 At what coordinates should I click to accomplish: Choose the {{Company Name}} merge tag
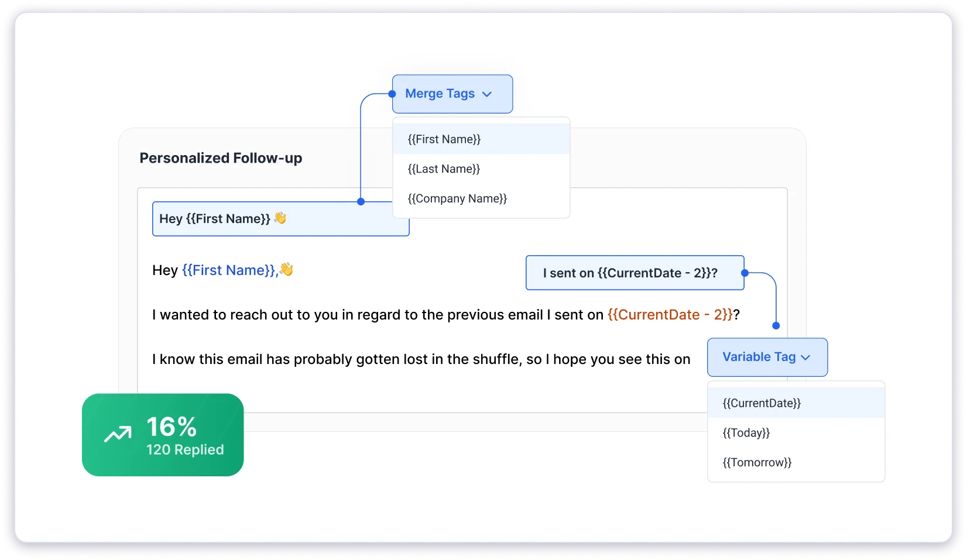coord(481,199)
